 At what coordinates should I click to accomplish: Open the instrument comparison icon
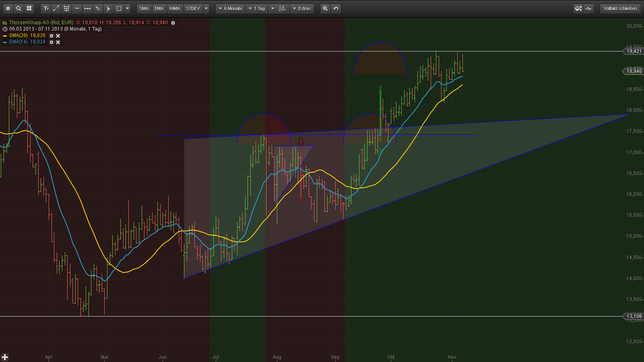point(579,8)
